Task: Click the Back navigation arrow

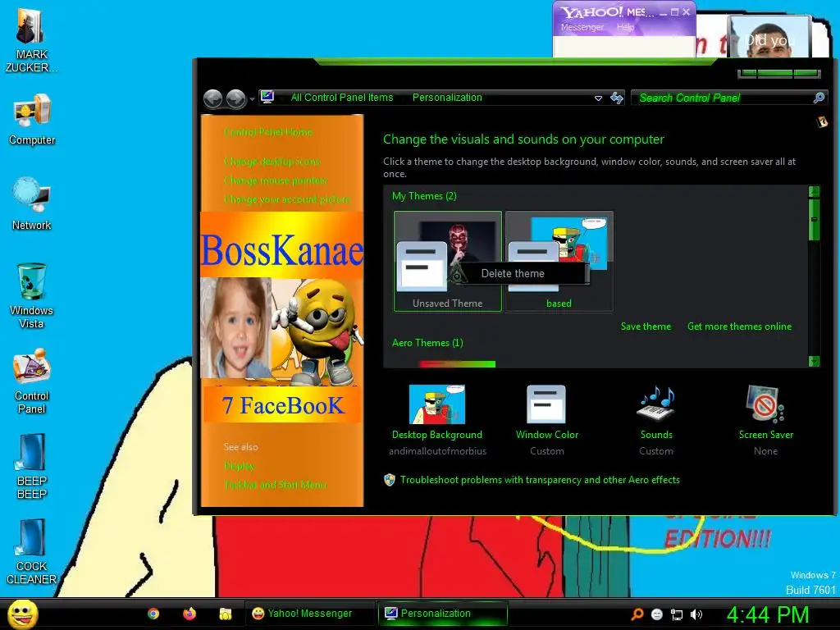Action: (212, 98)
